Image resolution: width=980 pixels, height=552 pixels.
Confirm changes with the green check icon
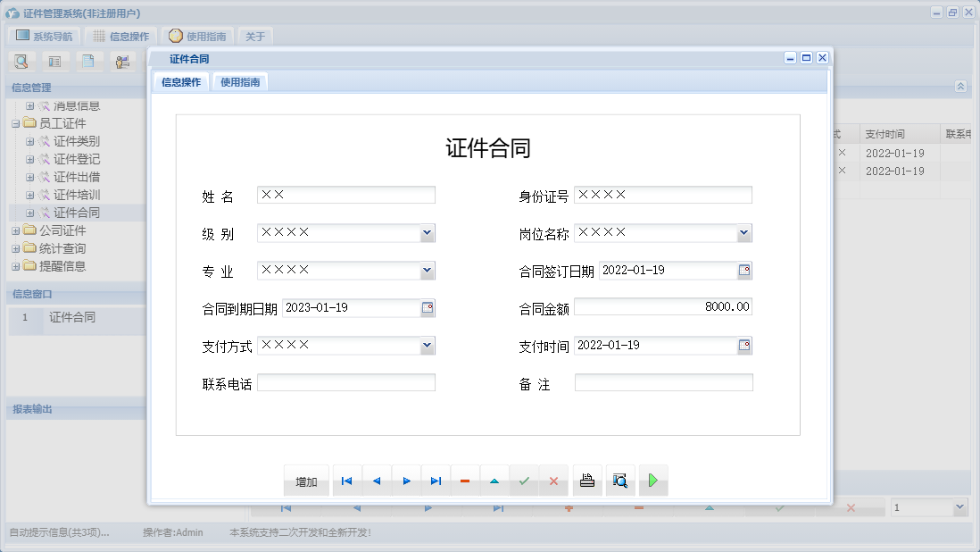pyautogui.click(x=524, y=481)
